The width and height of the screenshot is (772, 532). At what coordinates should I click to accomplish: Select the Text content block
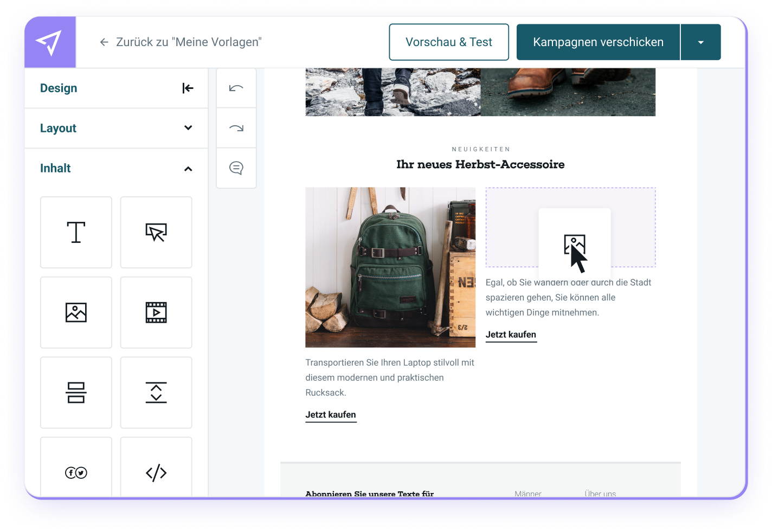pos(76,232)
